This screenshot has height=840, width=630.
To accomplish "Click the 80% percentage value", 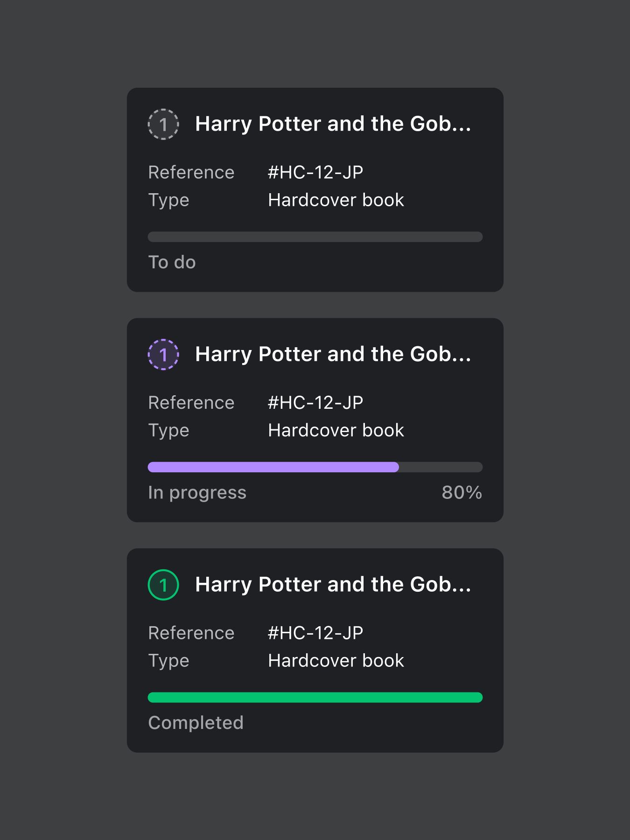I will (462, 493).
